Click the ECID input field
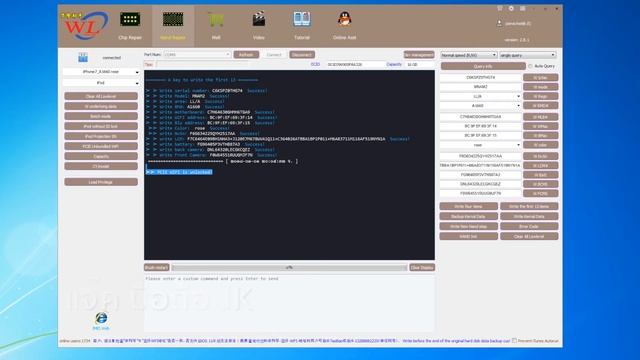 pyautogui.click(x=353, y=64)
